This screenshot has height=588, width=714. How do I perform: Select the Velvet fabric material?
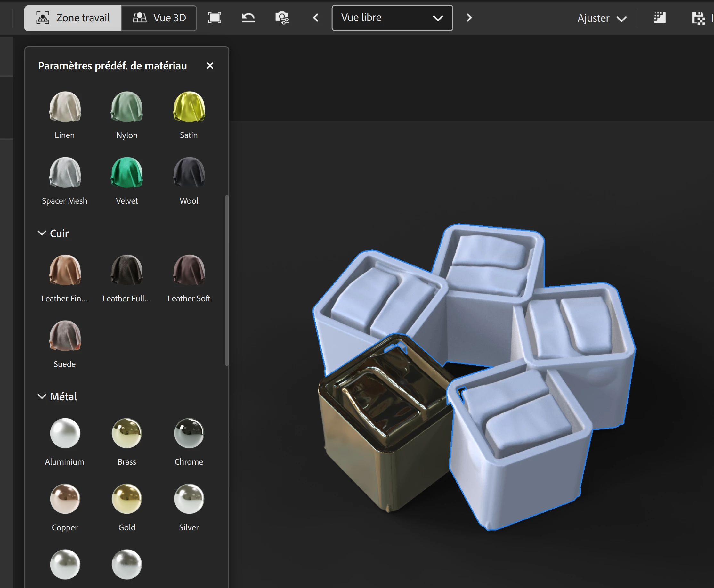point(126,173)
